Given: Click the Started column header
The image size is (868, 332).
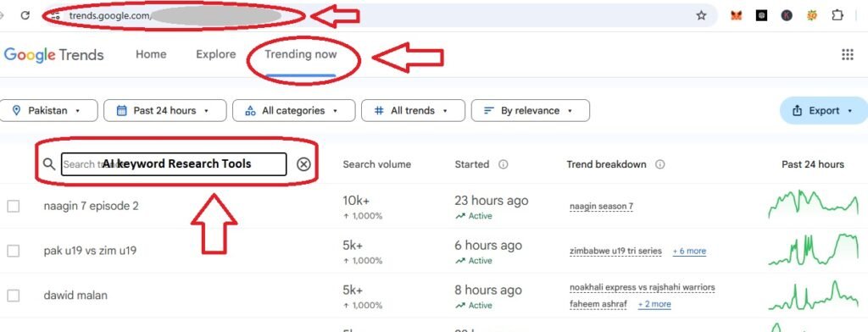Looking at the screenshot, I should point(472,164).
